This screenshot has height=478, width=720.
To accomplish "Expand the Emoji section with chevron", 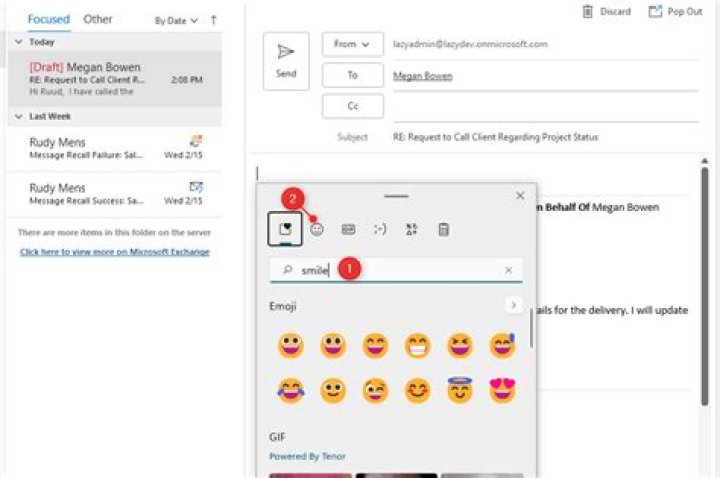I will (513, 305).
